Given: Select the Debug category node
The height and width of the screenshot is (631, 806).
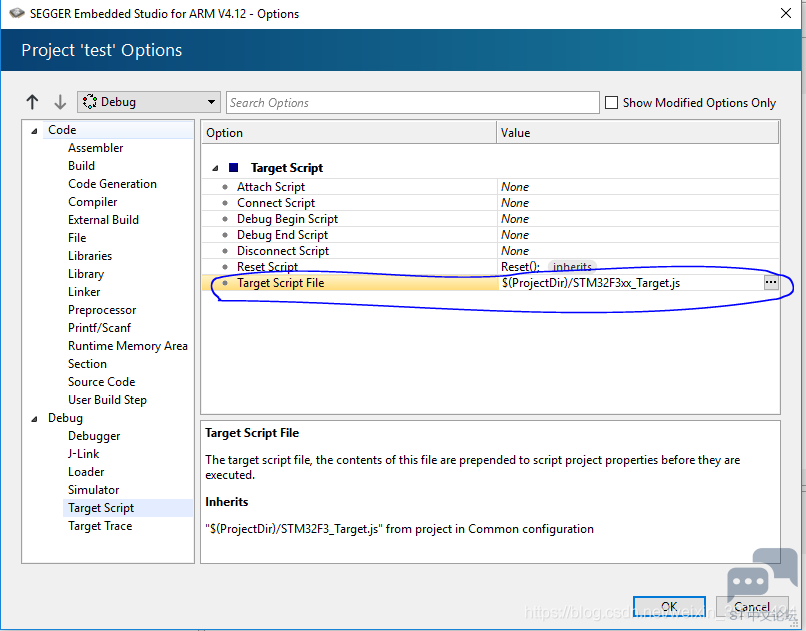Looking at the screenshot, I should (65, 418).
